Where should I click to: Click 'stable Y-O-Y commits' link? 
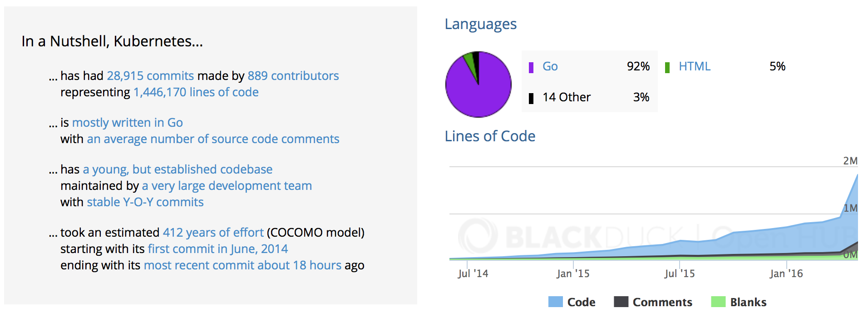145,202
